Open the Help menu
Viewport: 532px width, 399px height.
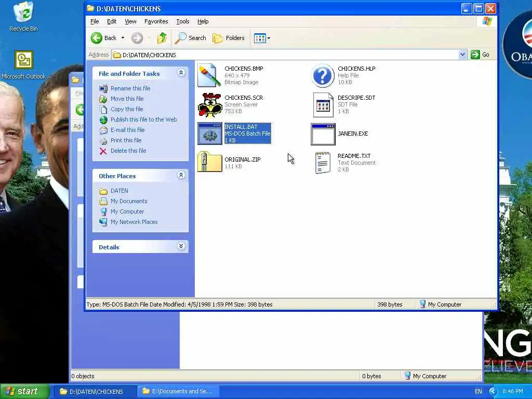click(x=203, y=21)
